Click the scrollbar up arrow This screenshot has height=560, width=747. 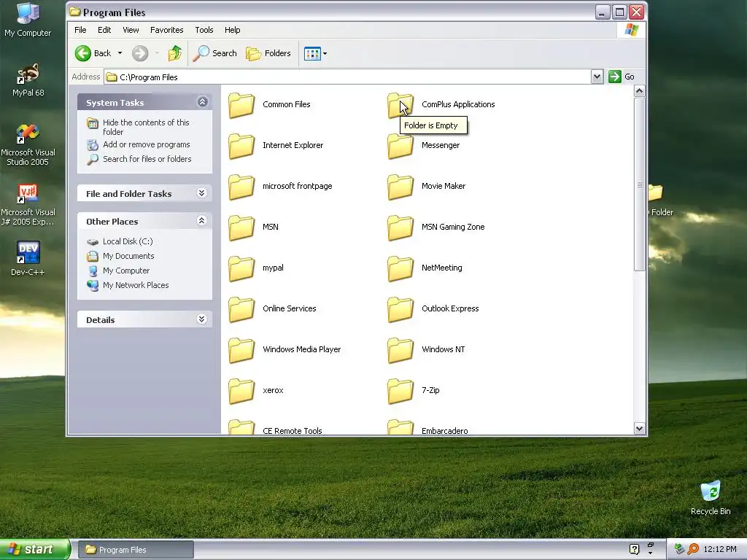click(639, 91)
